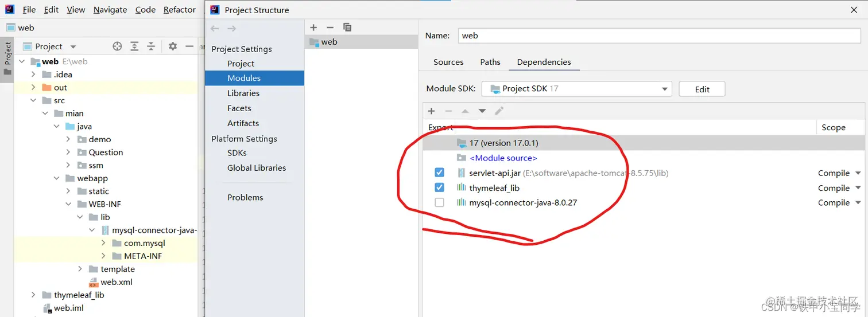868x317 pixels.
Task: Click the back arrow in Project Structure
Action: click(x=215, y=28)
